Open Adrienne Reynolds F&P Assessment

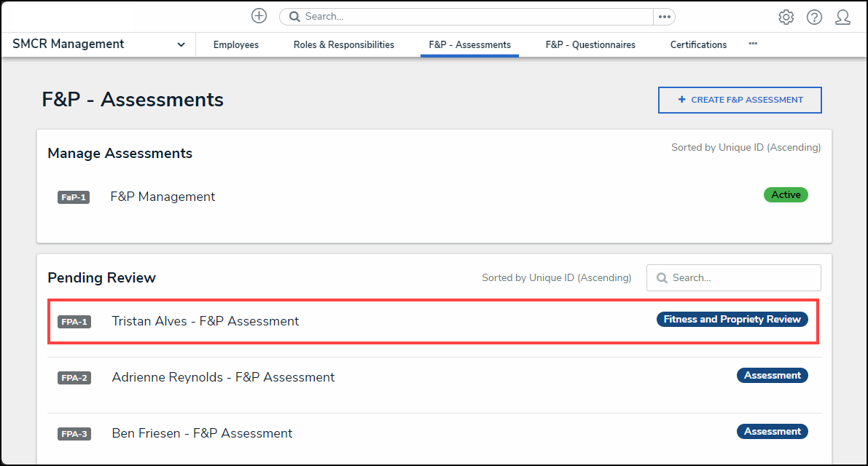(x=223, y=376)
